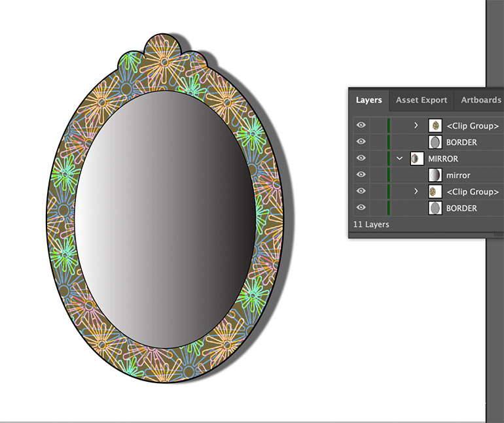
Task: Open the Artboards tab
Action: (x=480, y=100)
